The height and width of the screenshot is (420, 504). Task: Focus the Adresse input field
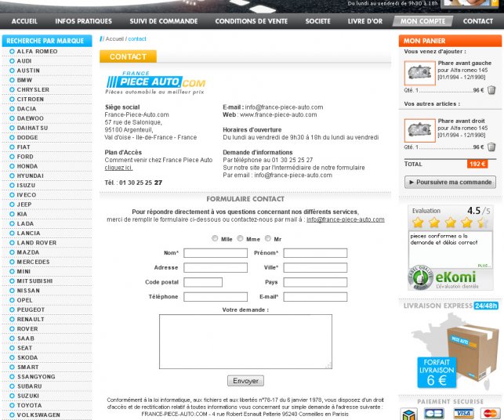pos(216,268)
